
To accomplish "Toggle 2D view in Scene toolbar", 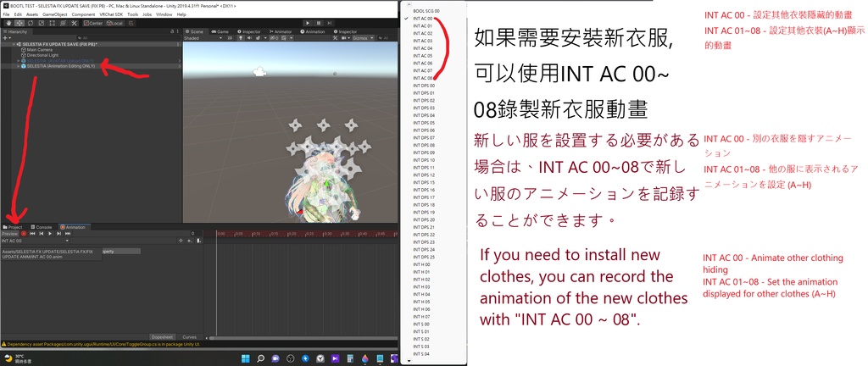I will point(230,38).
